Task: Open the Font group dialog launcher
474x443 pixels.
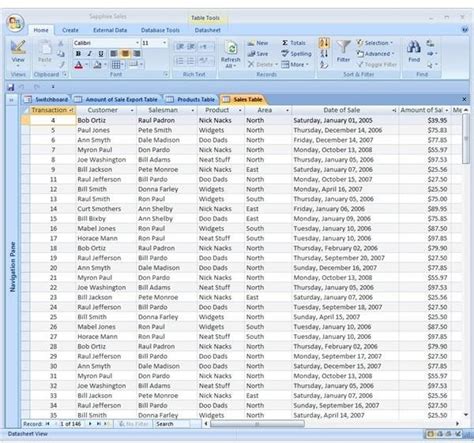Action: click(166, 74)
